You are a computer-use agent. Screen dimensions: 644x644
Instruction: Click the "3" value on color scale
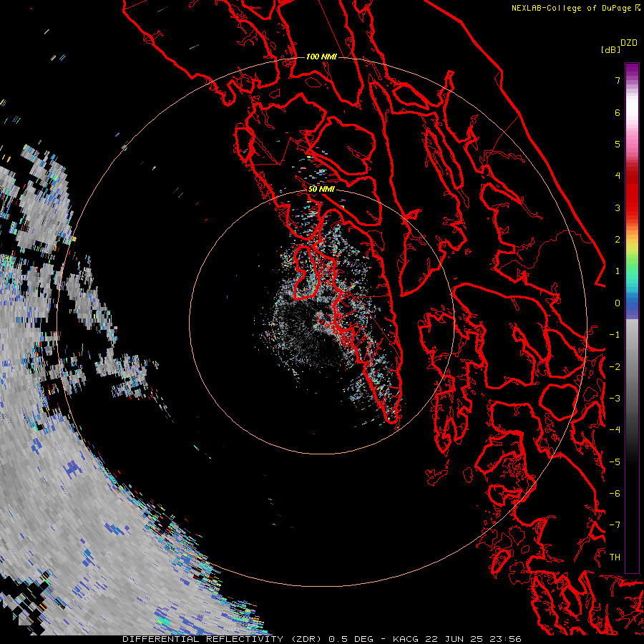pyautogui.click(x=618, y=208)
